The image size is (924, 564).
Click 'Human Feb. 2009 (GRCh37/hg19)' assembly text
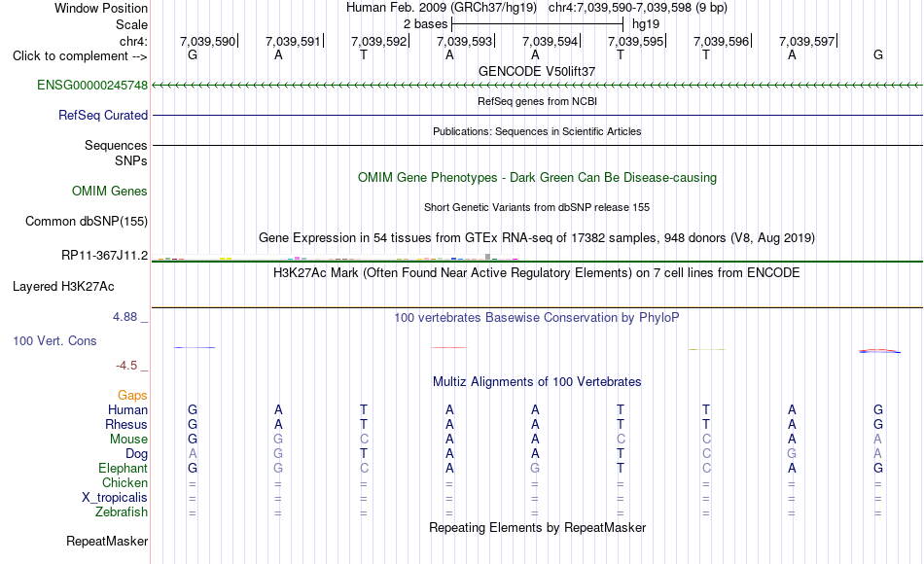click(442, 8)
